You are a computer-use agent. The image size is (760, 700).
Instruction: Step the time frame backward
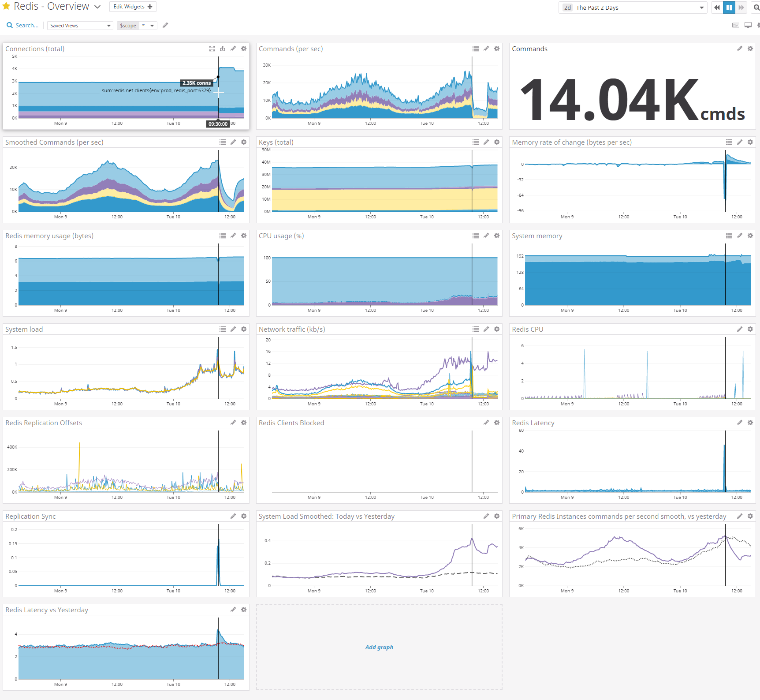[x=717, y=7]
